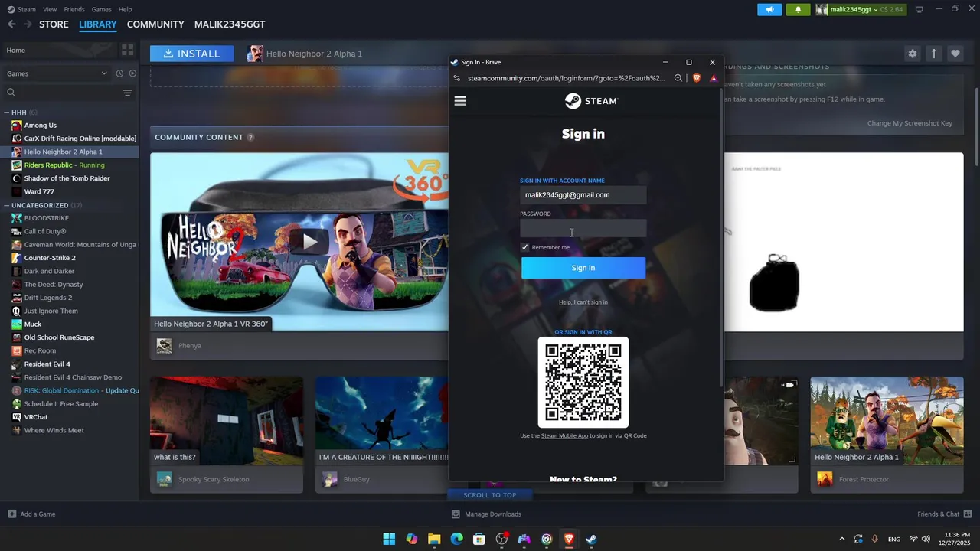980x551 pixels.
Task: Open the 'what is this?' screenshot thumbnail
Action: [227, 420]
